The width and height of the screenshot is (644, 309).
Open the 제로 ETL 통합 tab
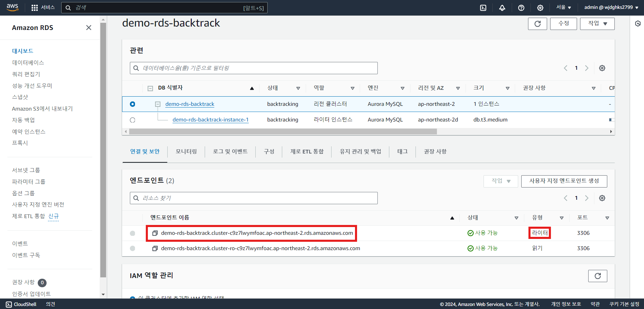click(307, 151)
